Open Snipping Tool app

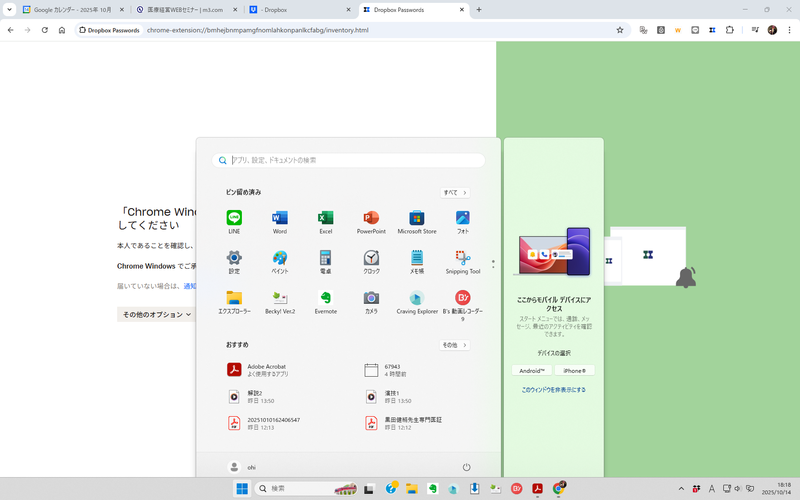point(462,262)
